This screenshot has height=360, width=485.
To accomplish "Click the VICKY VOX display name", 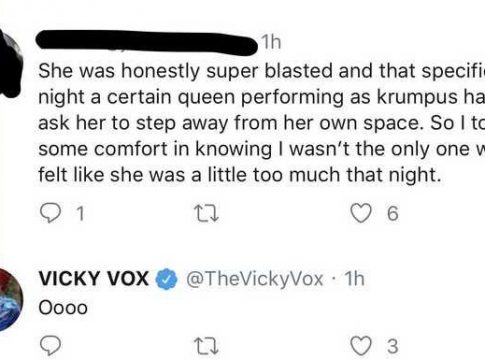I will click(x=94, y=278).
